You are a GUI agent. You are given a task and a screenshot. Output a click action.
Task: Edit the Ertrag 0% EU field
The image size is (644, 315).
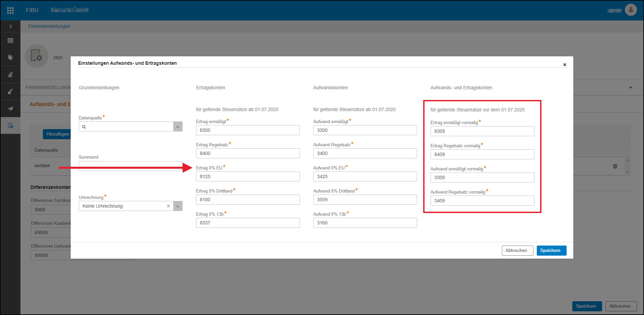[248, 176]
